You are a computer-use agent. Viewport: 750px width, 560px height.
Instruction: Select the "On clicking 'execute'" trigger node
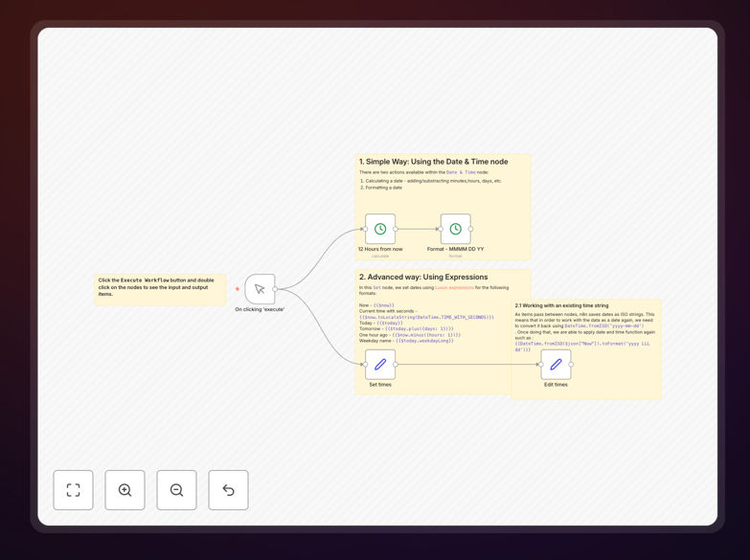260,289
